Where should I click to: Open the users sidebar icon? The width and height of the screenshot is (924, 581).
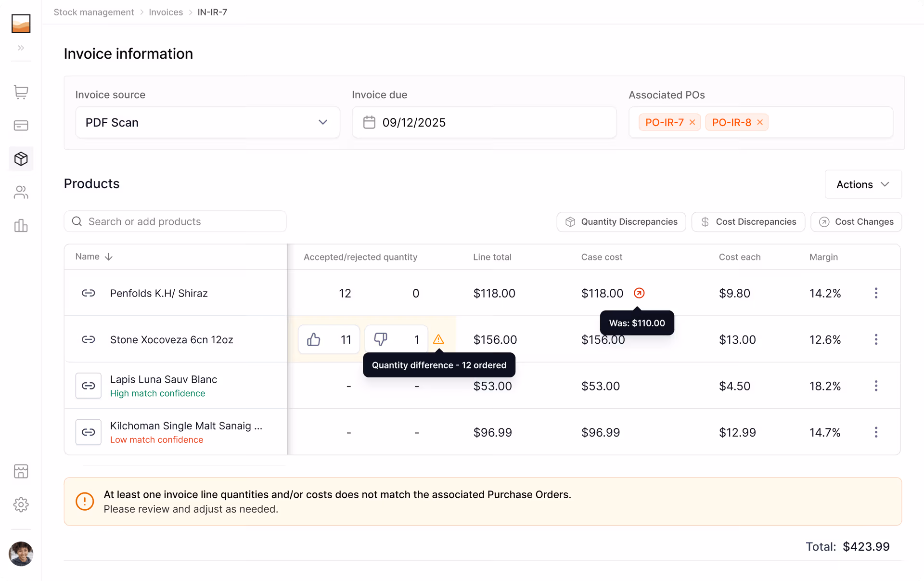(21, 193)
